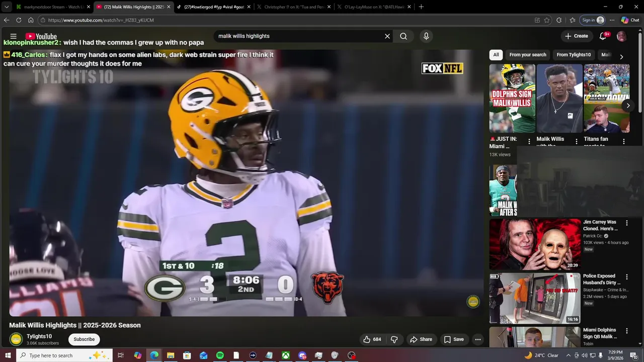Open options for Miami Dolphins Sign video
Viewport: 644px width, 362px height.
(x=627, y=331)
